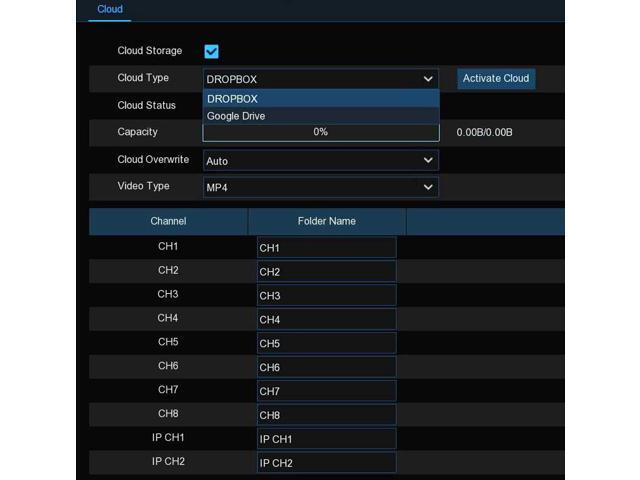This screenshot has width=640, height=480.
Task: Click the Folder Name column header
Action: tap(326, 221)
